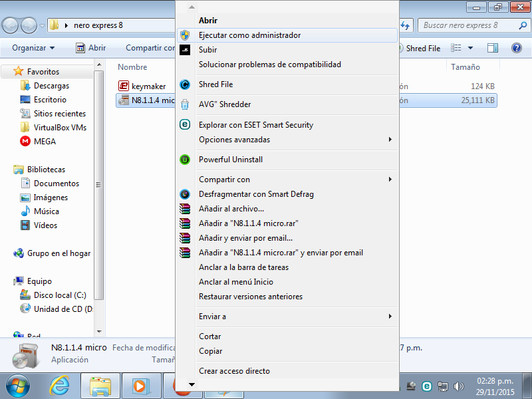Select VirtualBox VMs in Favoritos
This screenshot has width=532, height=399.
[x=54, y=127]
